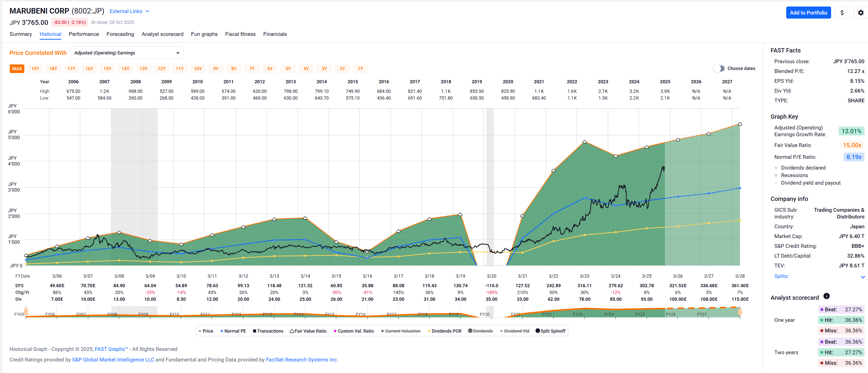Enable the Choose dates switch
The image size is (868, 373).
tap(719, 68)
